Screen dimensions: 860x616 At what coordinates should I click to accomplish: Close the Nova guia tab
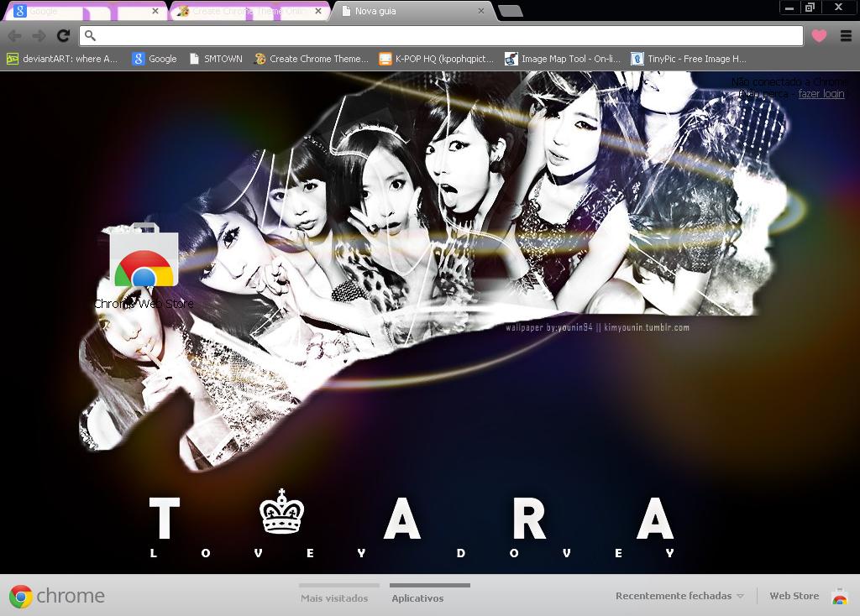pos(481,11)
